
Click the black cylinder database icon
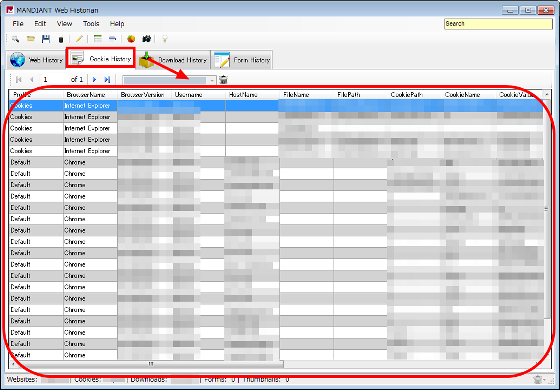pyautogui.click(x=61, y=39)
